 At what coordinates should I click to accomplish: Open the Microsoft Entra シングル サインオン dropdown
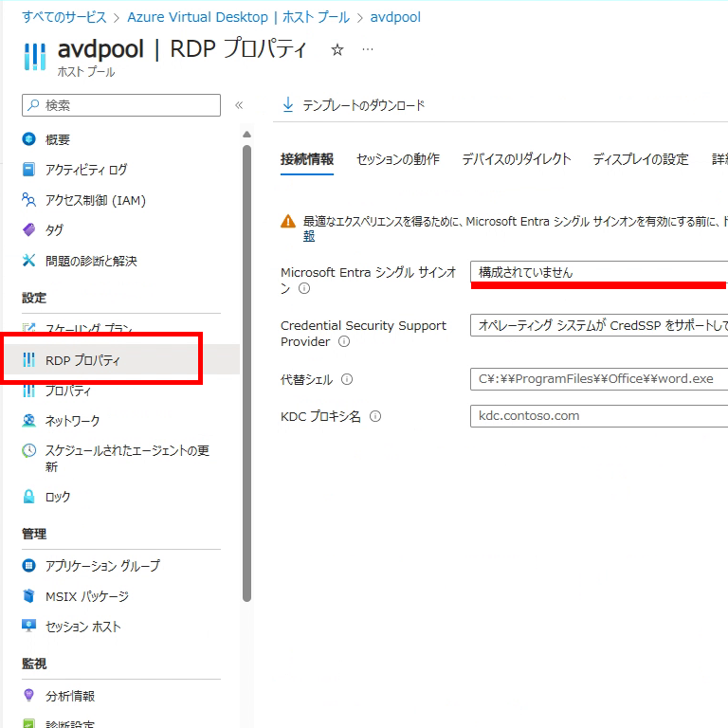[x=599, y=273]
